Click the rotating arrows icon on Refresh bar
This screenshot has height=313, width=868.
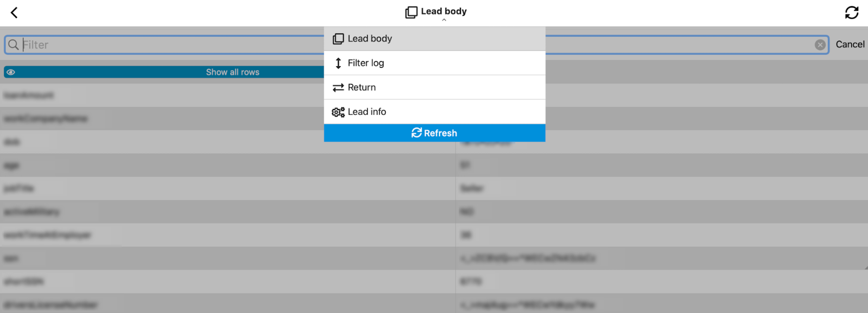tap(417, 133)
